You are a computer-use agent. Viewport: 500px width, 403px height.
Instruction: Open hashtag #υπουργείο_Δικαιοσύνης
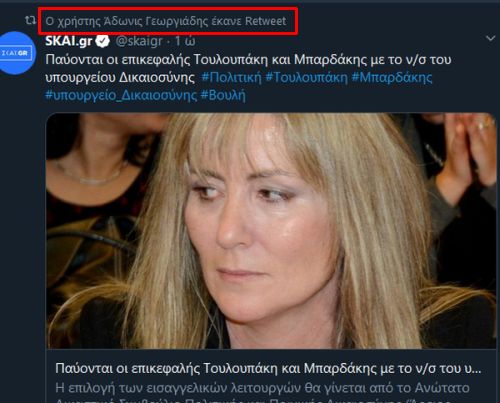click(121, 95)
